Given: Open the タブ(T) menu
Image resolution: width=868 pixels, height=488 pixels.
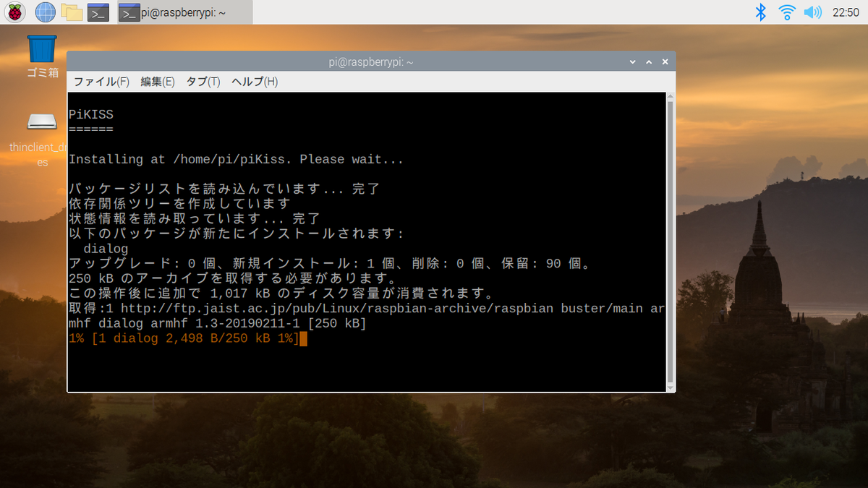Looking at the screenshot, I should pos(203,82).
